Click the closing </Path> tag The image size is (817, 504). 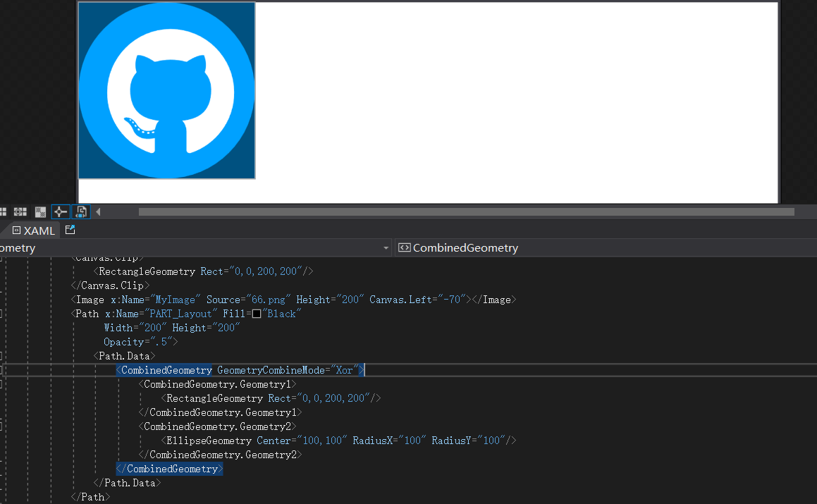click(x=91, y=497)
